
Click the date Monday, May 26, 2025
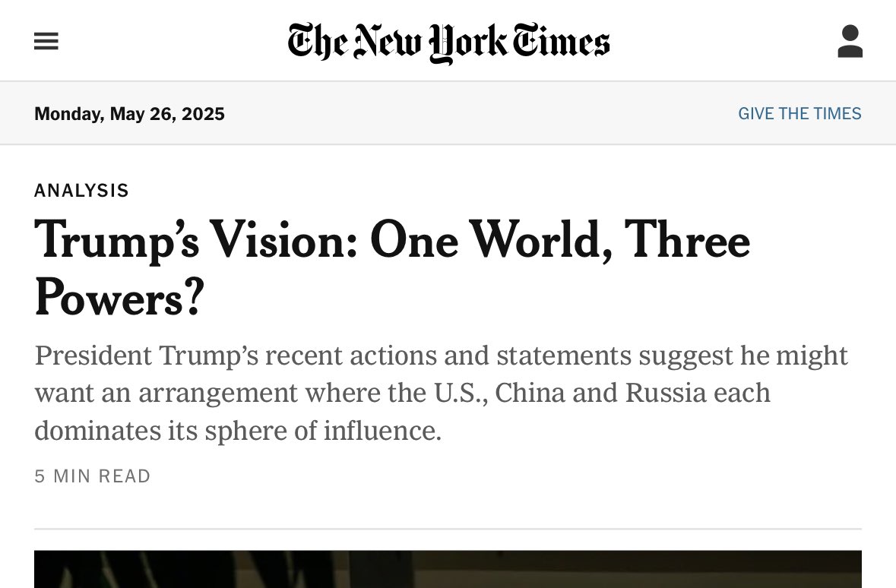tap(129, 114)
